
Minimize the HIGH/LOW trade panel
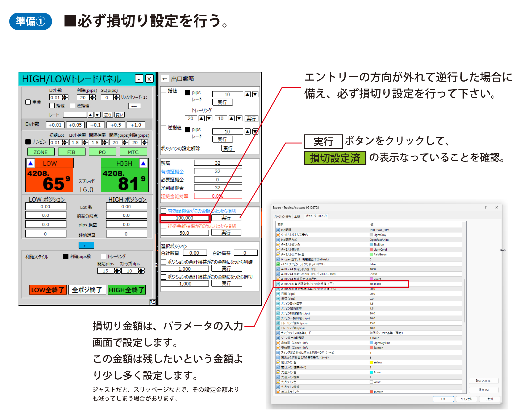(139, 79)
